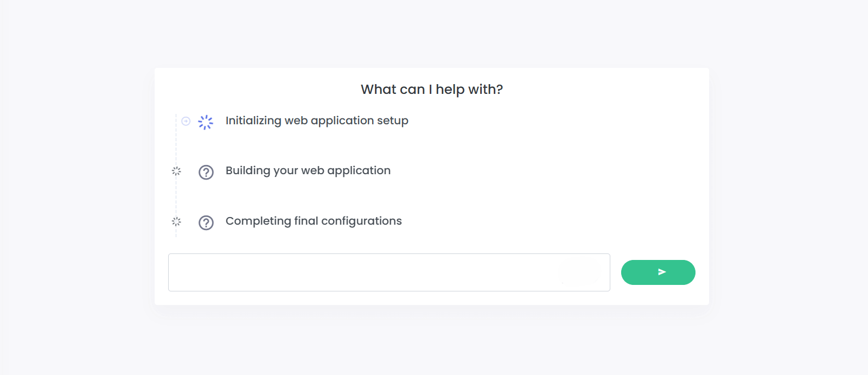Click the blue loading spinner beside Initializing setup
This screenshot has width=868, height=375.
[206, 122]
